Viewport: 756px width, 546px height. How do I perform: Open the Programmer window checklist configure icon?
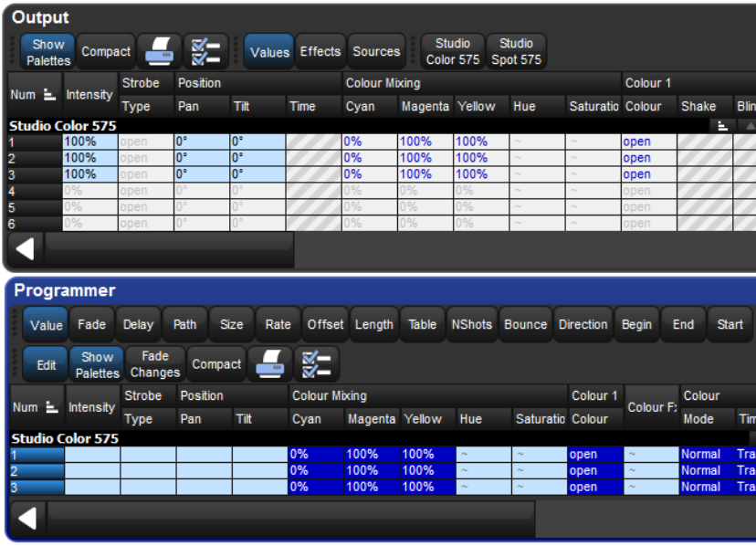[x=316, y=364]
